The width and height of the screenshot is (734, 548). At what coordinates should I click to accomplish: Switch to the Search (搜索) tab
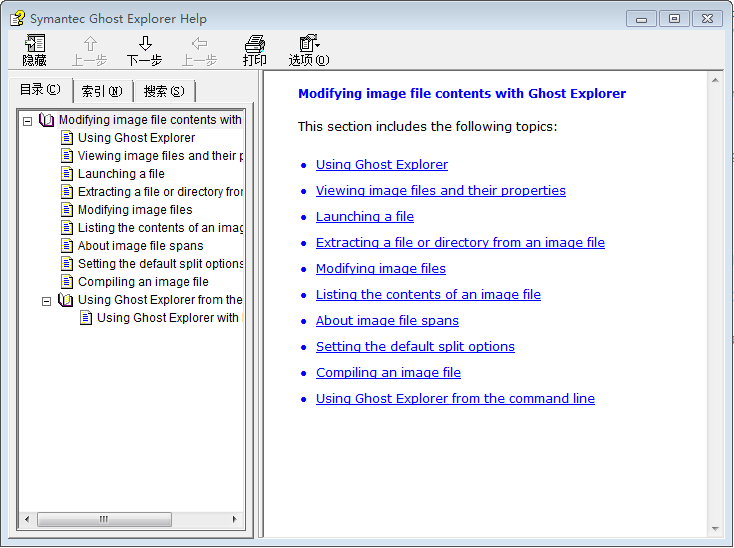tap(164, 91)
